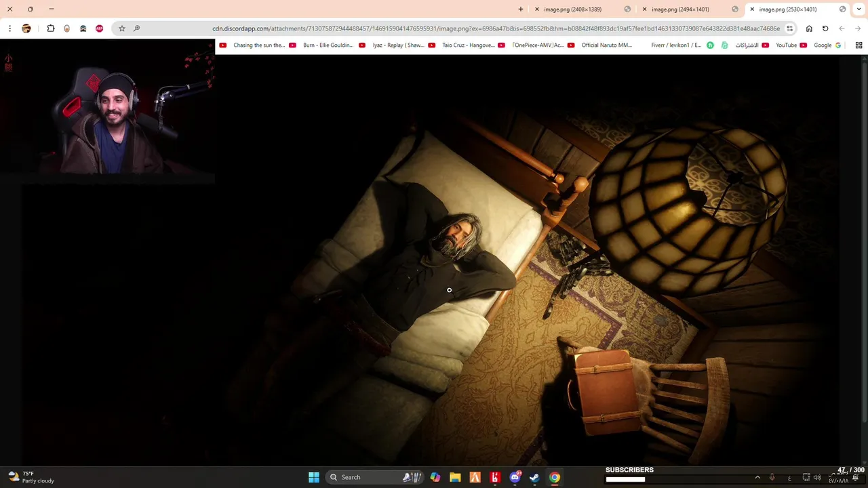The image size is (868, 488).
Task: Open the taskbar clock and date
Action: [838, 478]
